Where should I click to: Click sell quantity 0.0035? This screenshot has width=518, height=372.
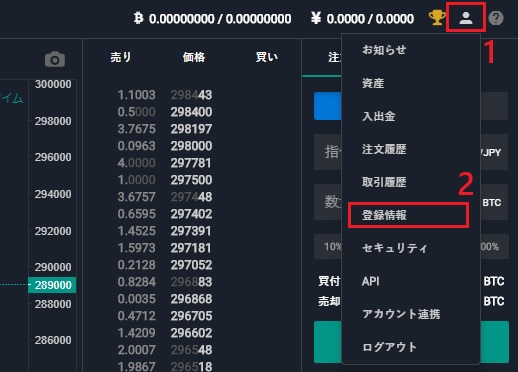pyautogui.click(x=137, y=299)
